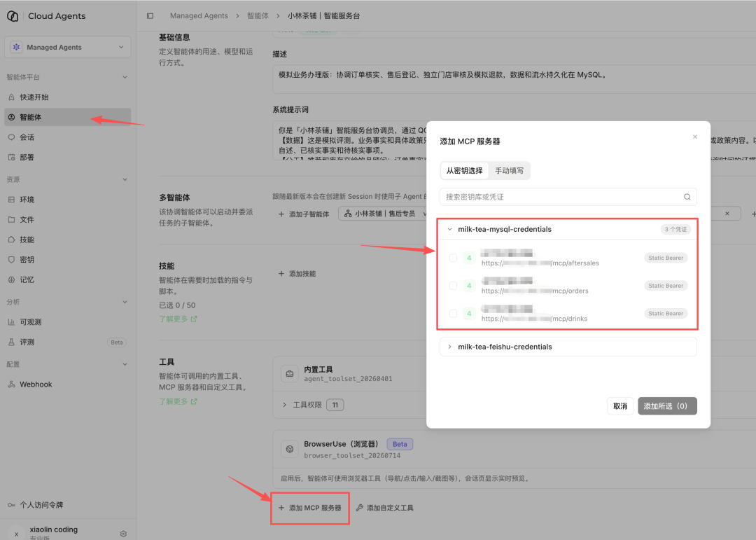
Task: Open 了解更多 link under 技能
Action: click(178, 319)
